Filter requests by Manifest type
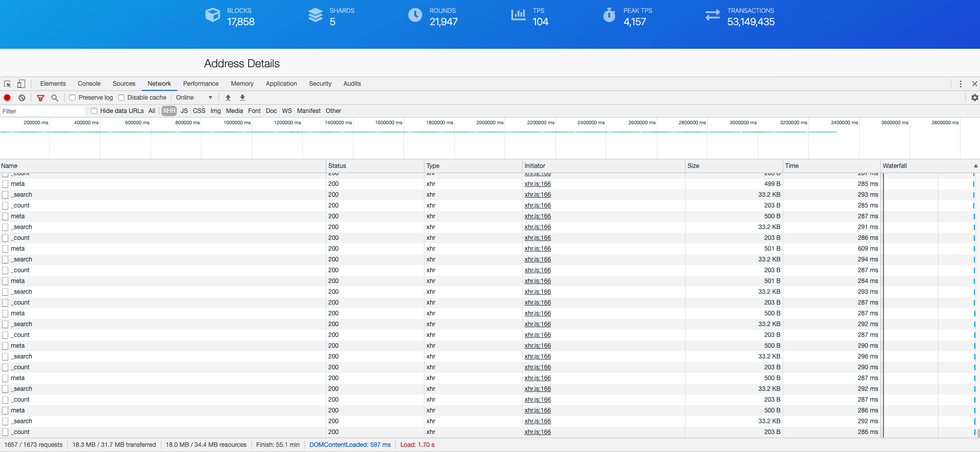 click(308, 111)
